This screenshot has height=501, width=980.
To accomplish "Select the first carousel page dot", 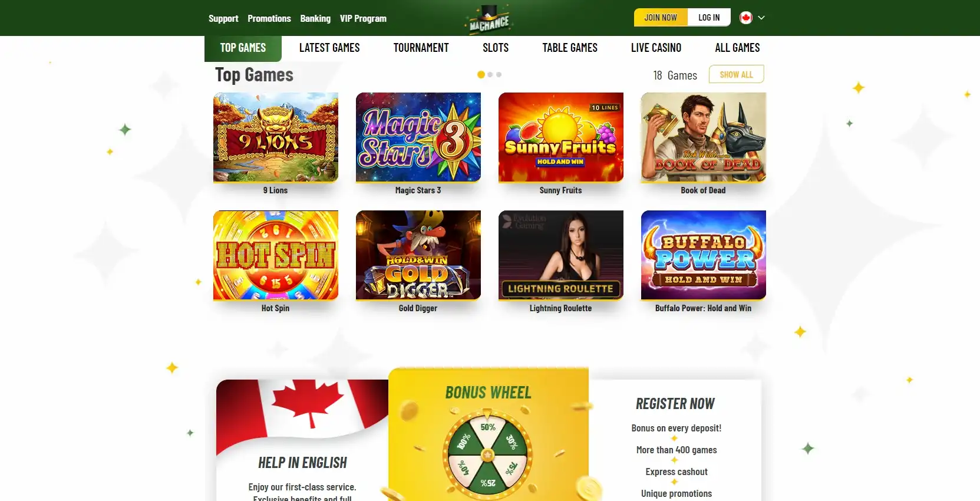I will [x=481, y=75].
